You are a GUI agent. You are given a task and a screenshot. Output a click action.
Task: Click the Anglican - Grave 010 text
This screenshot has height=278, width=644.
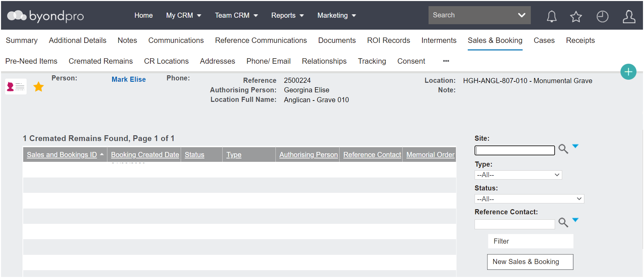(x=316, y=100)
